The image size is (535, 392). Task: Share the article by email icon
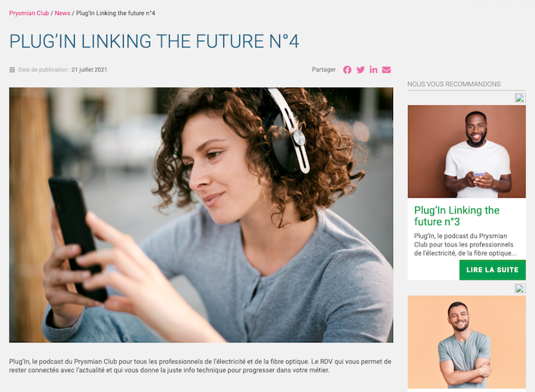386,70
